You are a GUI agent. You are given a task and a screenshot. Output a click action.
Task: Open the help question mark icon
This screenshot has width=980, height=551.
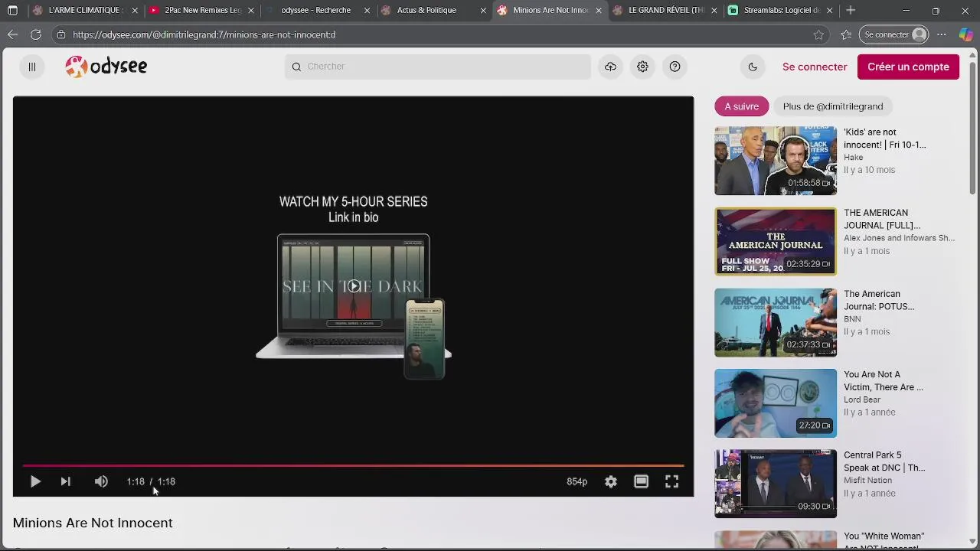675,67
